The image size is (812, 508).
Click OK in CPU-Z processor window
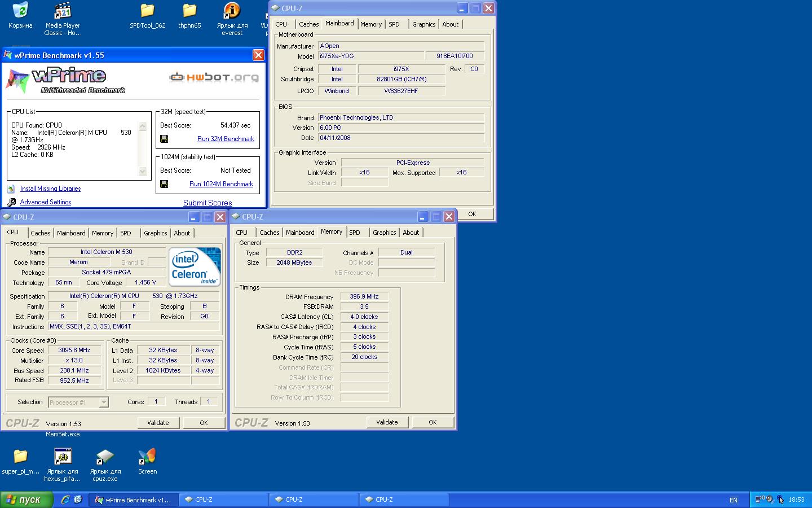[x=204, y=423]
